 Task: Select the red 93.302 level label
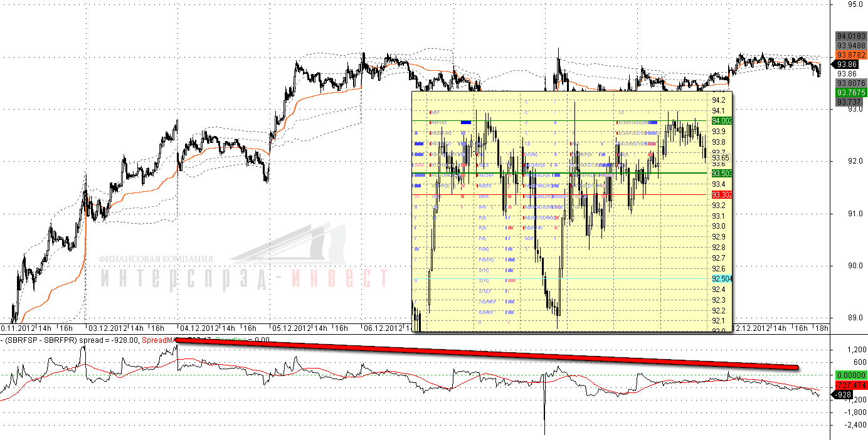point(722,195)
